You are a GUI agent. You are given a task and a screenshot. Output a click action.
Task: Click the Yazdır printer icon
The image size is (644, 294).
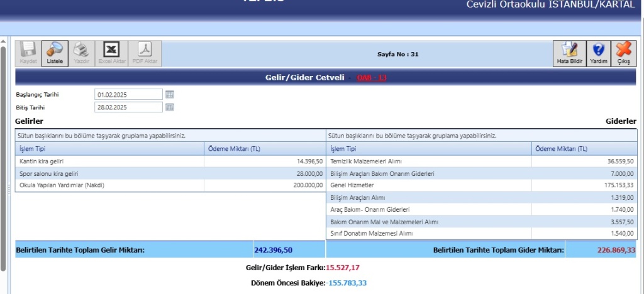tap(81, 53)
